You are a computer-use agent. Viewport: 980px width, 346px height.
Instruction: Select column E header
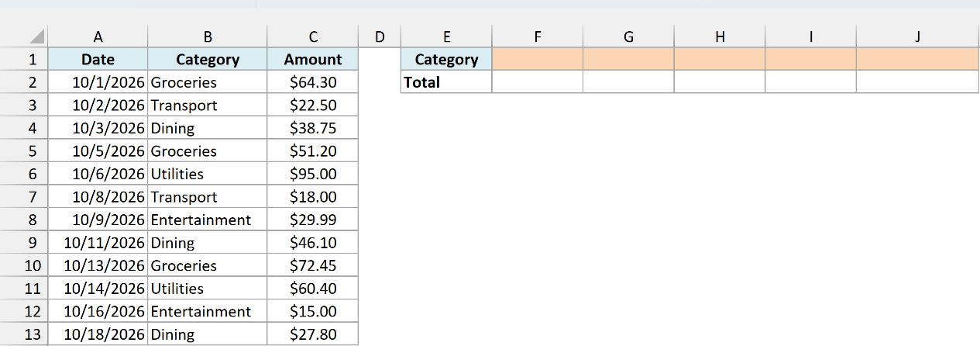pos(446,36)
